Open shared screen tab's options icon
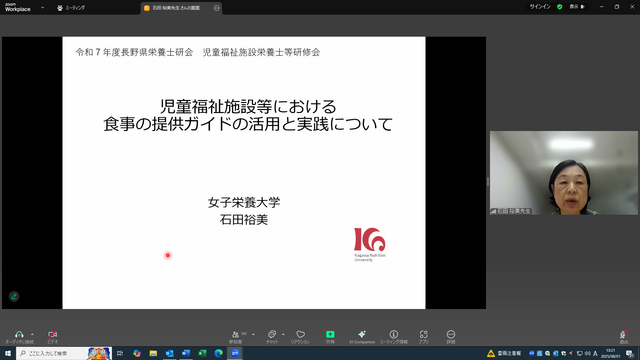The width and height of the screenshot is (640, 360). coord(216,8)
